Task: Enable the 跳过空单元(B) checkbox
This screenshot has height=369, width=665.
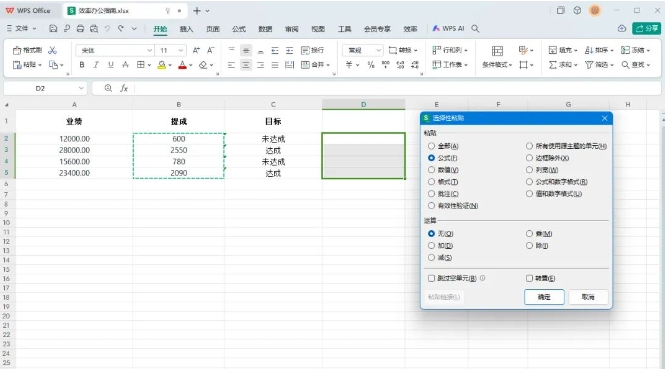Action: point(431,278)
